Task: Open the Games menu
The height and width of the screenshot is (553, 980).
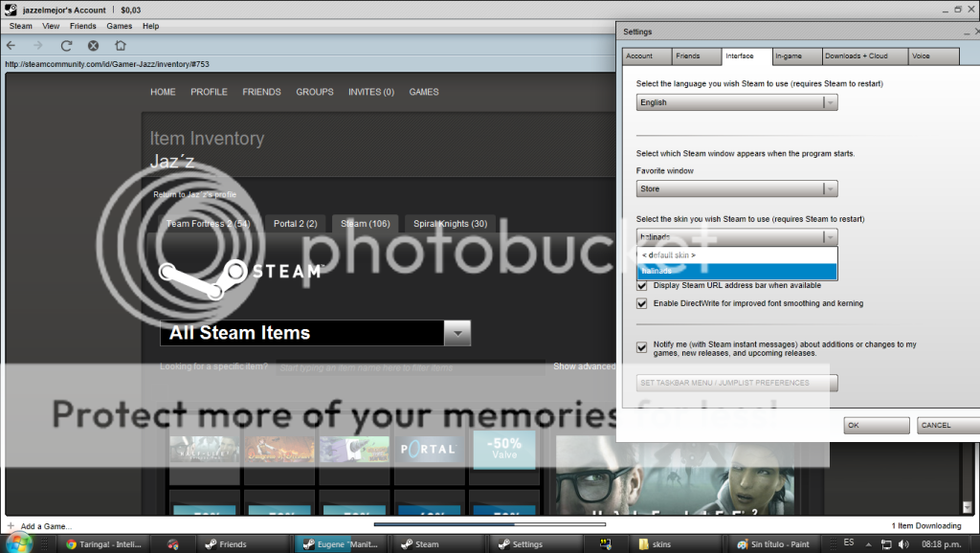Action: pyautogui.click(x=120, y=26)
